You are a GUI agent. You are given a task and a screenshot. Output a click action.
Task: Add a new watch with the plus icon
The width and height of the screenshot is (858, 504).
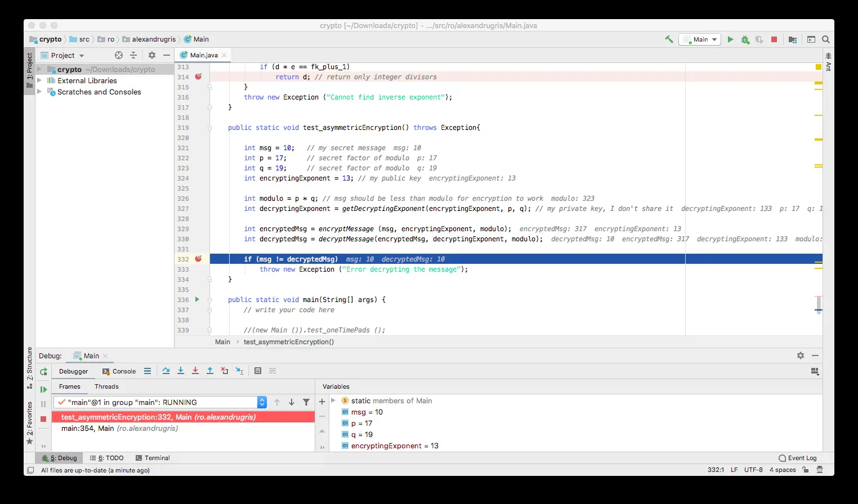322,402
